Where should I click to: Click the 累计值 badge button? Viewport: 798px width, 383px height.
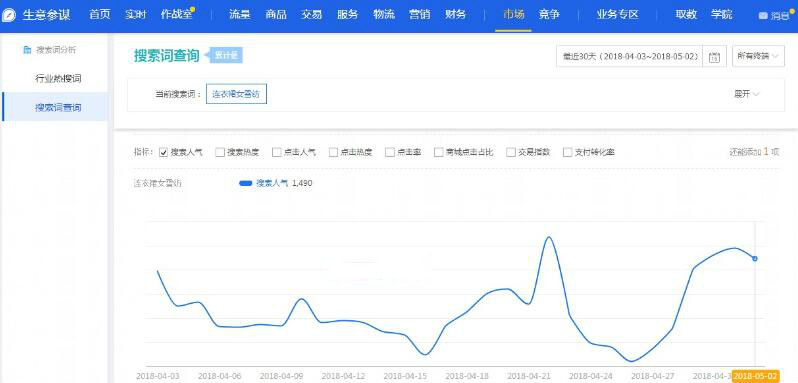coord(226,55)
